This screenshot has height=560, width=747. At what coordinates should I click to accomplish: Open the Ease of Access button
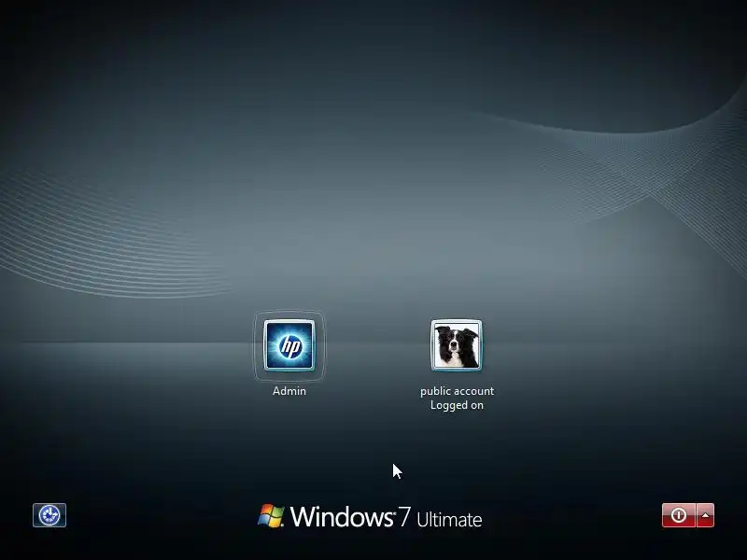point(49,515)
